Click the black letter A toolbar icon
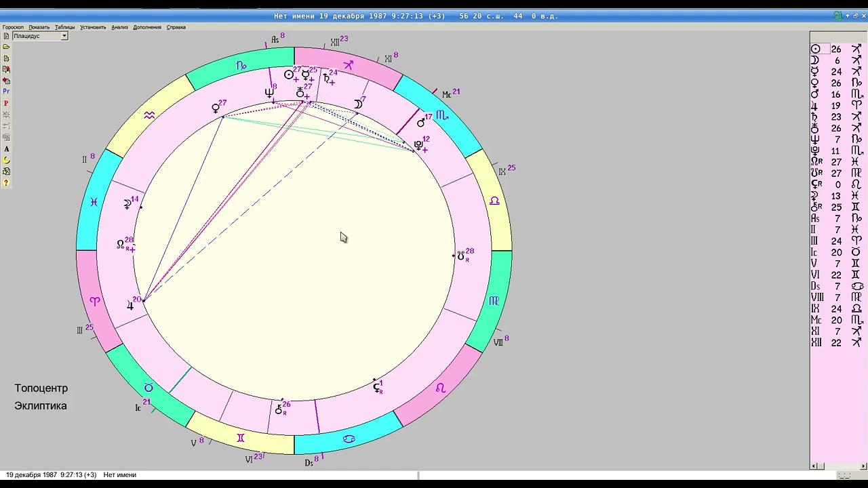Viewport: 868px width, 488px height. [6, 148]
